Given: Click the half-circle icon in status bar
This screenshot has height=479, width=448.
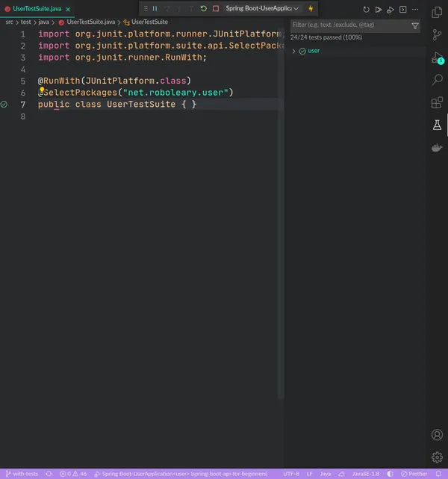Looking at the screenshot, I should (x=390, y=474).
